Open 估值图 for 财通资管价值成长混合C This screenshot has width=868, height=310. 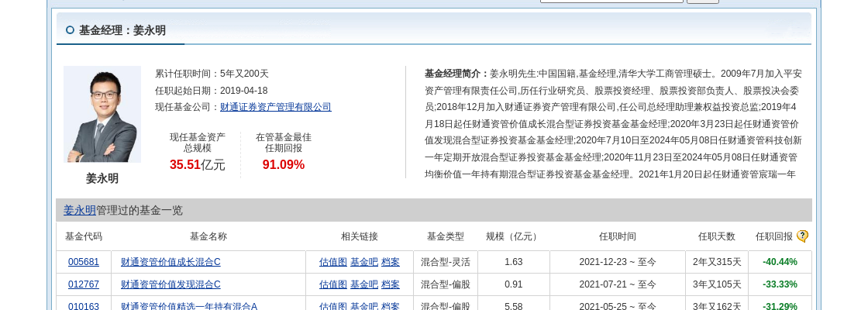pyautogui.click(x=333, y=262)
